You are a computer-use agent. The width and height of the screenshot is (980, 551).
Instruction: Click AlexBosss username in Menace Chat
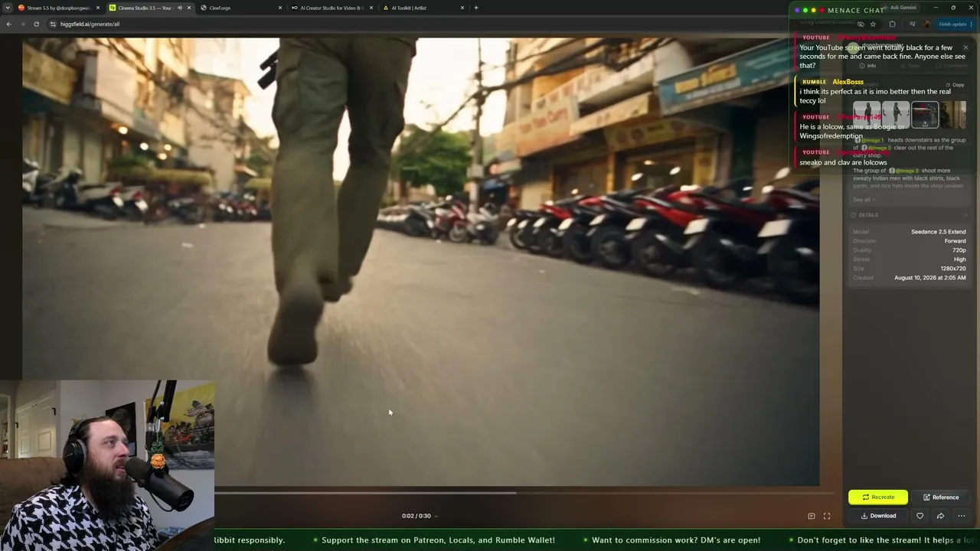click(848, 82)
